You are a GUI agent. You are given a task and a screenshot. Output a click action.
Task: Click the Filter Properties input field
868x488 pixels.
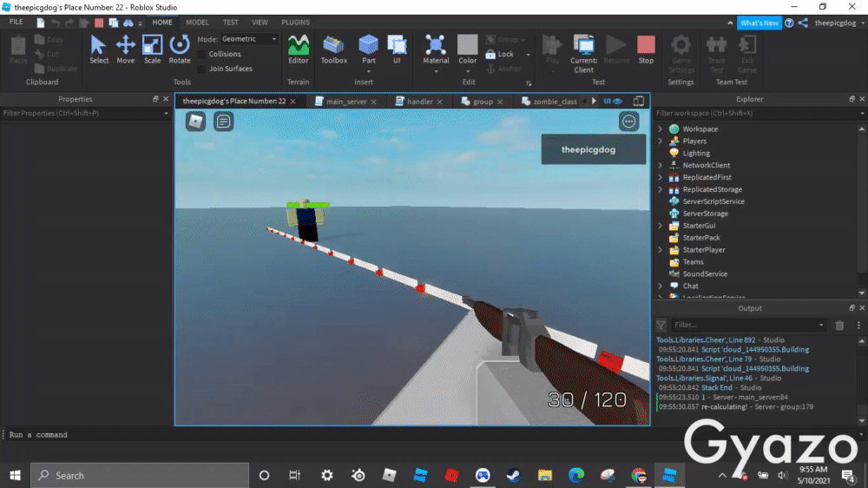pyautogui.click(x=85, y=113)
